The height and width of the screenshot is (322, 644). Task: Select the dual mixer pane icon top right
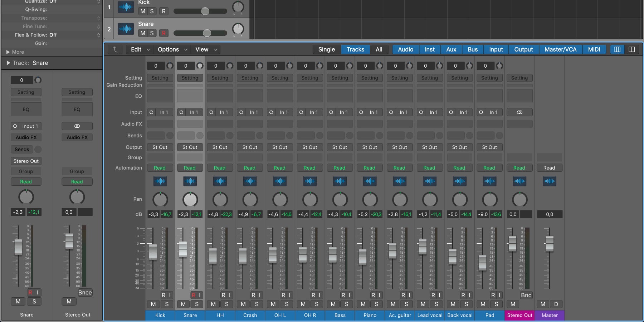(632, 49)
